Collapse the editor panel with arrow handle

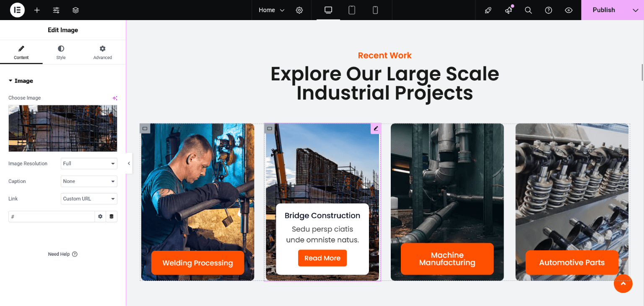click(x=129, y=163)
